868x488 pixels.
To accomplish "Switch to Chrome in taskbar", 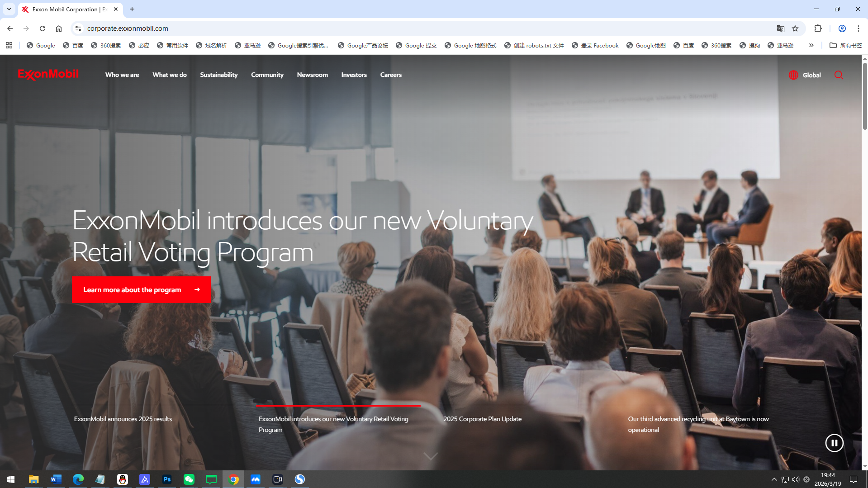I will tap(233, 479).
